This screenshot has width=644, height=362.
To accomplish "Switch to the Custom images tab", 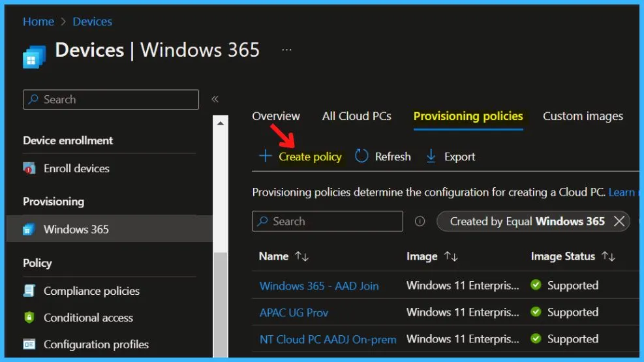I will coord(583,116).
